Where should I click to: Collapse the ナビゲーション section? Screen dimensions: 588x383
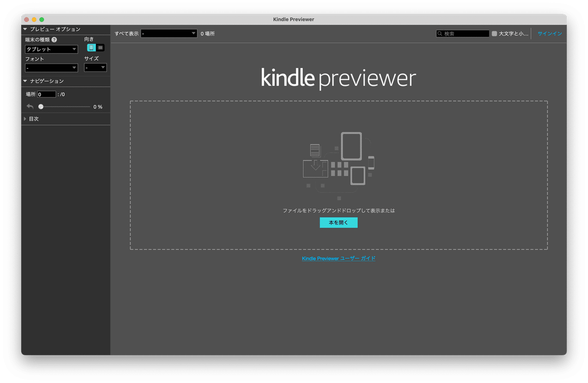click(25, 81)
